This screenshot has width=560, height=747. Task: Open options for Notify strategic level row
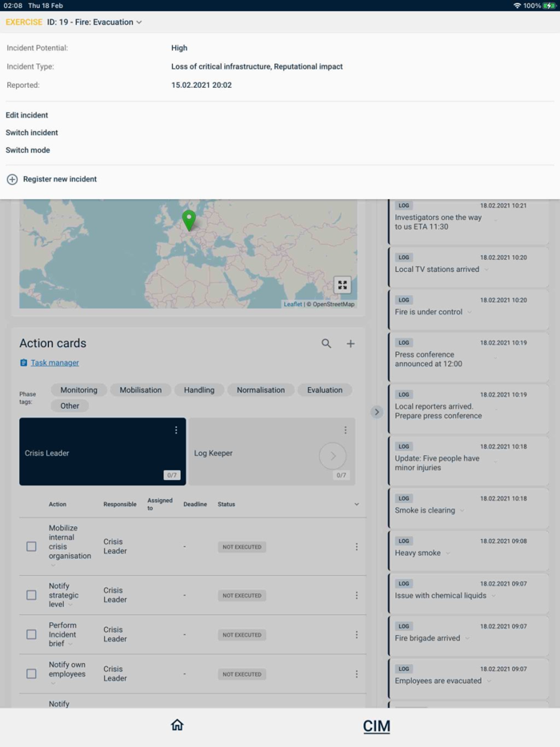pos(357,596)
